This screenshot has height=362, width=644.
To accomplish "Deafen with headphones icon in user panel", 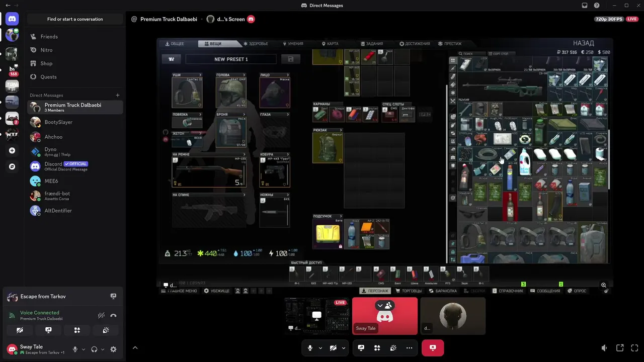I will pos(94,349).
